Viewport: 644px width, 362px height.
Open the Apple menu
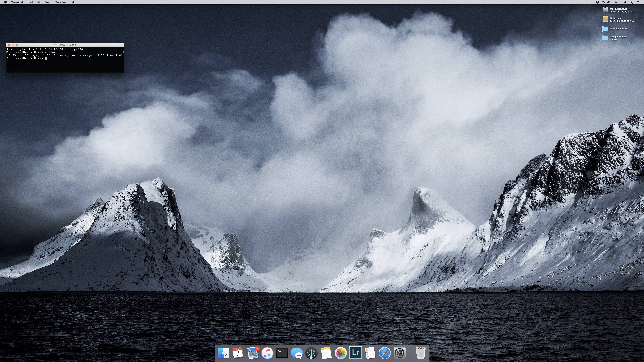(6, 2)
